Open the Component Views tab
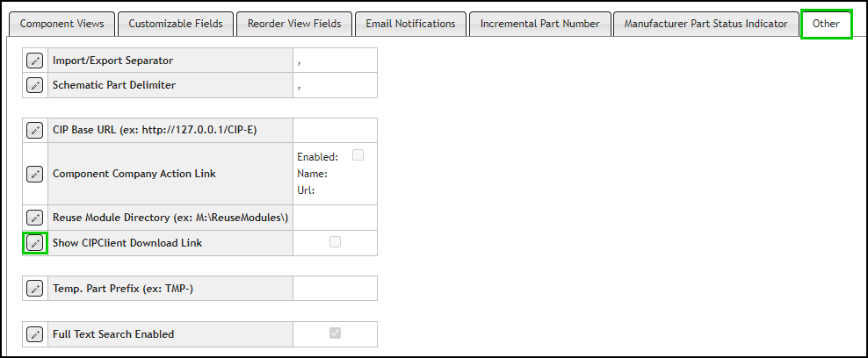Image resolution: width=868 pixels, height=358 pixels. pos(62,24)
